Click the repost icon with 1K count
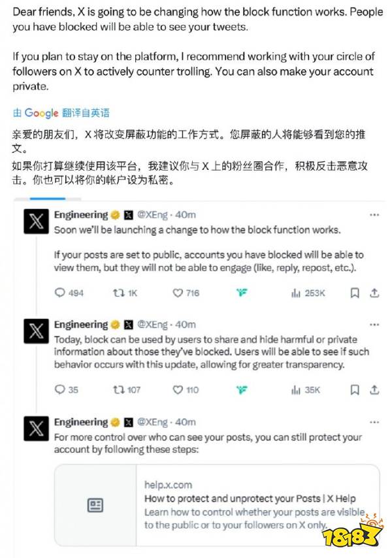Screen dimensions: 392x558 pyautogui.click(x=118, y=293)
